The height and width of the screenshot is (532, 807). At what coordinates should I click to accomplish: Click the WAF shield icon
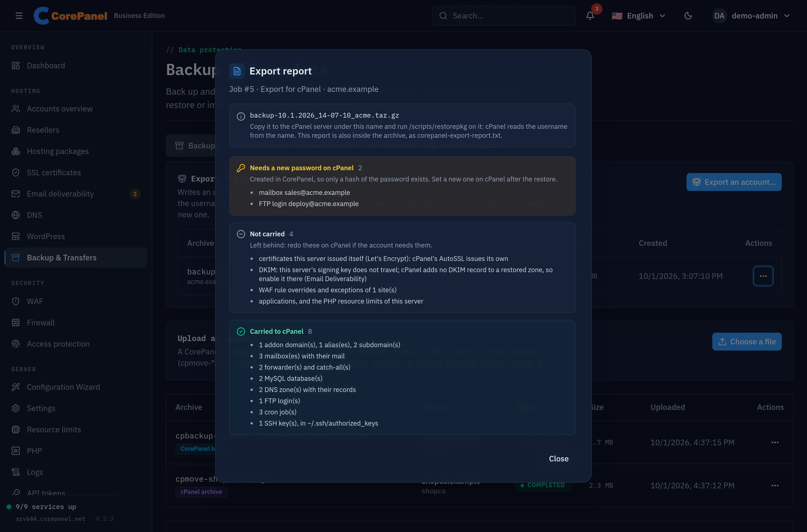pyautogui.click(x=16, y=301)
